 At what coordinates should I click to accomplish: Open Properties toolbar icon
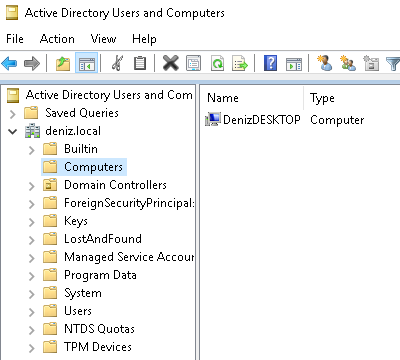pos(194,63)
